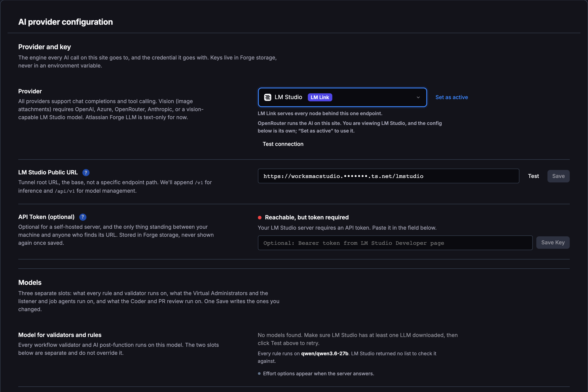Click 'Effort options appear when the server answers'
This screenshot has width=588, height=392.
318,374
